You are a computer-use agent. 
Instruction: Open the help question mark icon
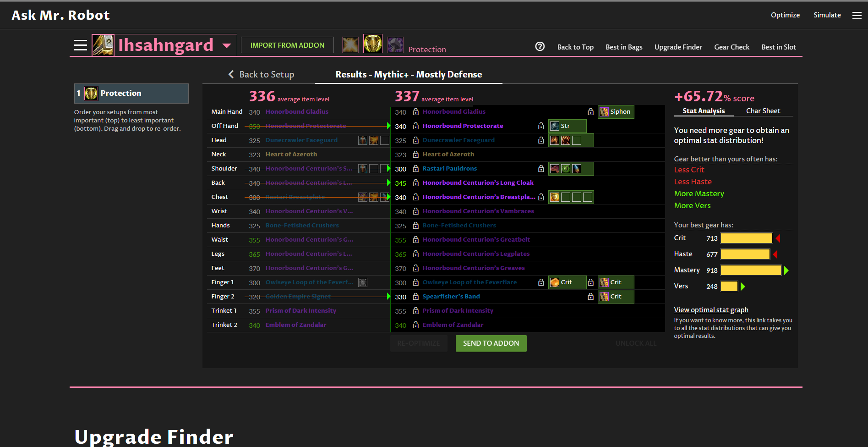pyautogui.click(x=540, y=46)
